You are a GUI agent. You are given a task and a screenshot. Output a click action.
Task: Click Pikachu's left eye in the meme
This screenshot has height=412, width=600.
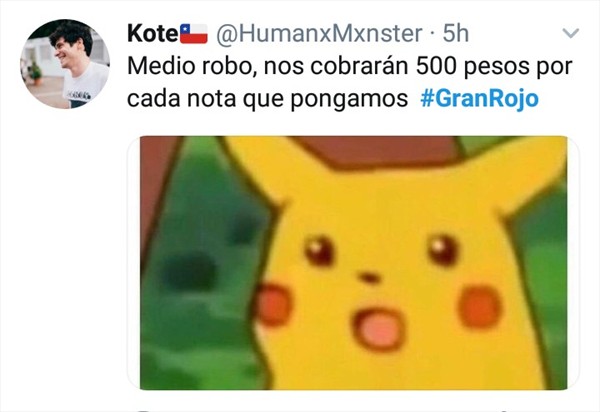pos(319,251)
